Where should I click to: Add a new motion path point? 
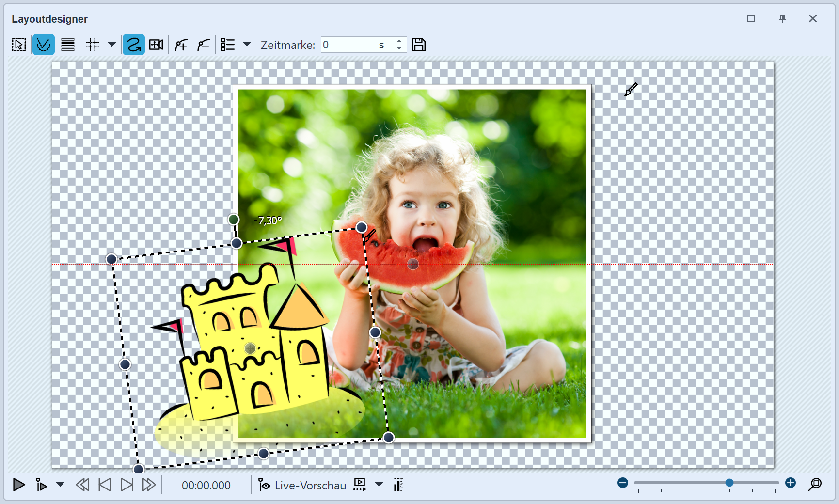point(181,45)
